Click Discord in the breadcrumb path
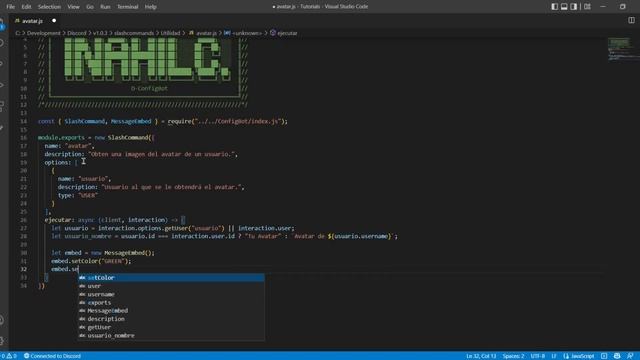Image resolution: width=640 pixels, height=360 pixels. (x=77, y=33)
